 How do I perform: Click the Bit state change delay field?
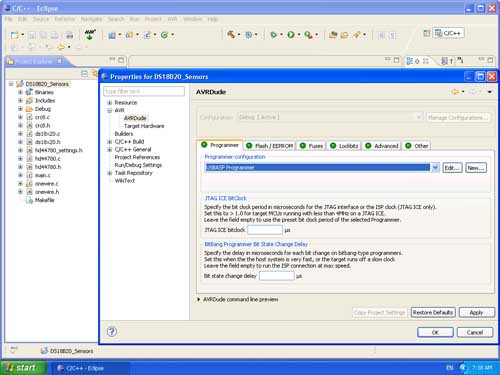coord(277,276)
